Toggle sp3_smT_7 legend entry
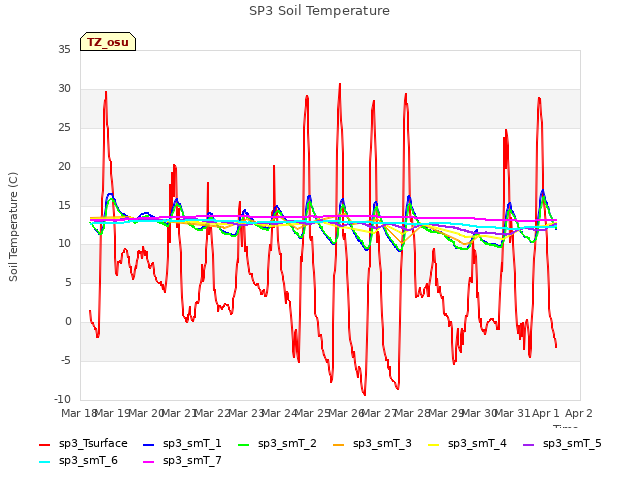The image size is (640, 480). point(182,461)
